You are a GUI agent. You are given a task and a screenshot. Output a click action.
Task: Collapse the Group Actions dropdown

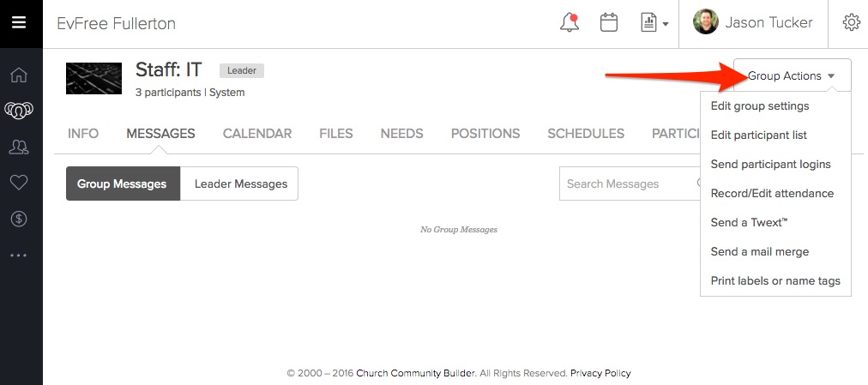792,75
